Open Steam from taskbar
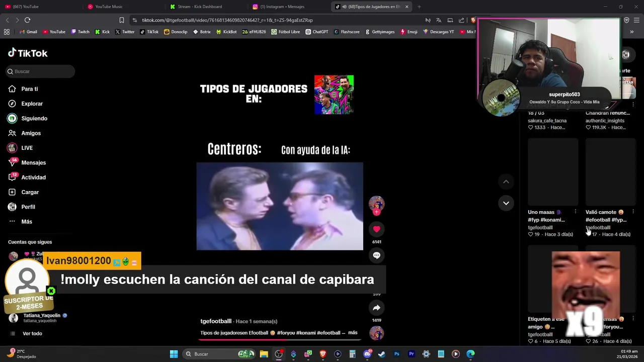Image resolution: width=644 pixels, height=362 pixels. [x=382, y=354]
